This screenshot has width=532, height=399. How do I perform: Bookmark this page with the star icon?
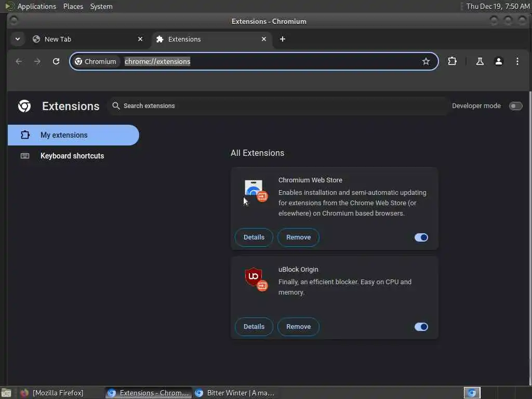426,61
